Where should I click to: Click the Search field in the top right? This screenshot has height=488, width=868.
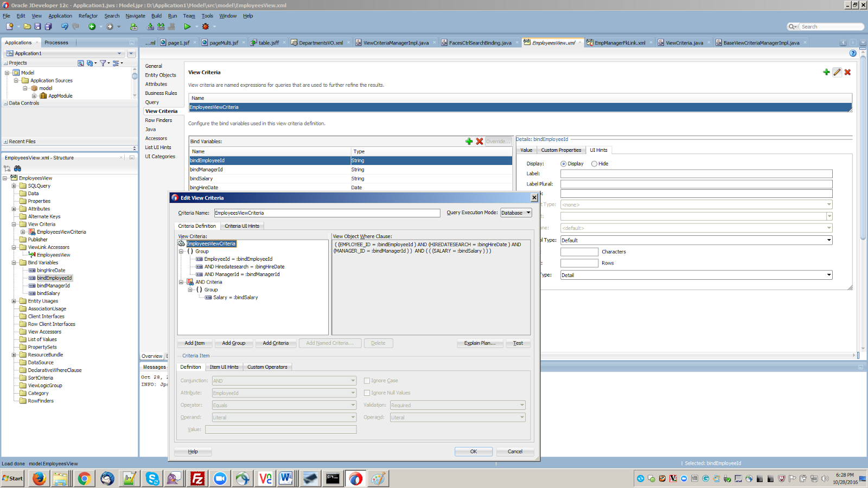[830, 26]
